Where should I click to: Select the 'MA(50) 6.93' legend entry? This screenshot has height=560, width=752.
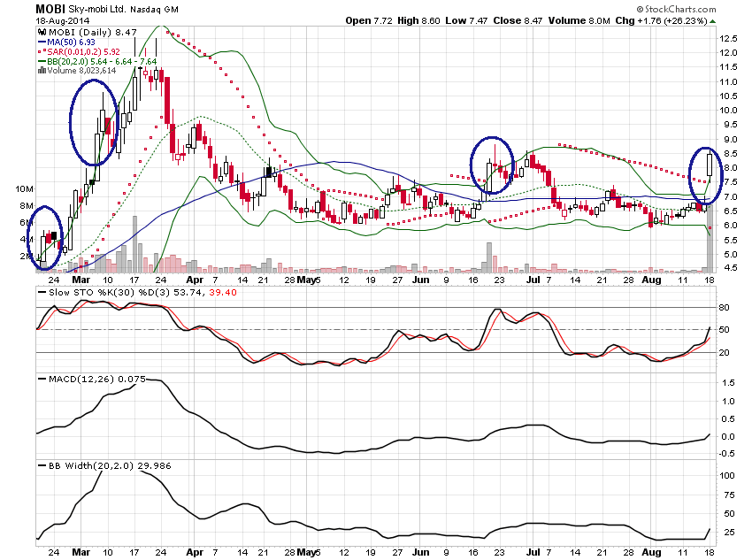(x=71, y=42)
